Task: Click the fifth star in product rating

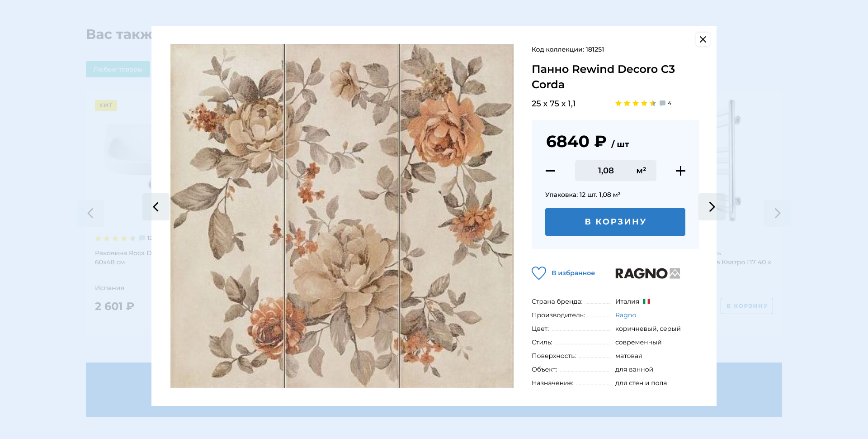Action: tap(651, 103)
